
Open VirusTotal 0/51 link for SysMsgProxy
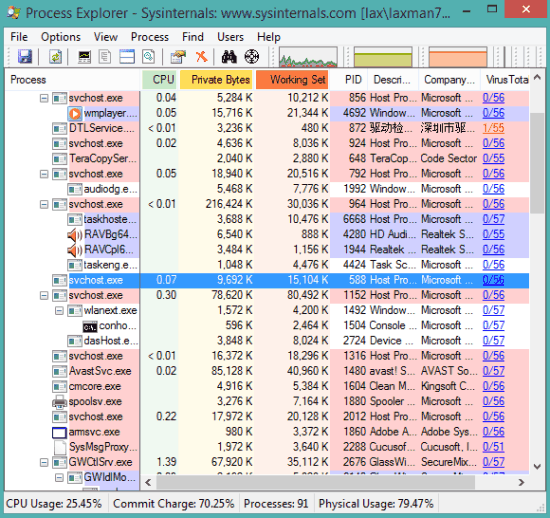[493, 447]
